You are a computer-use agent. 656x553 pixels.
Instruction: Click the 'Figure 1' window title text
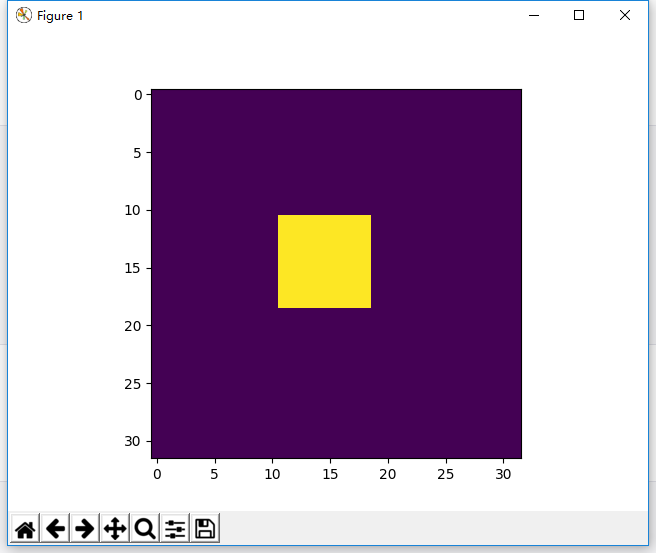pyautogui.click(x=60, y=16)
